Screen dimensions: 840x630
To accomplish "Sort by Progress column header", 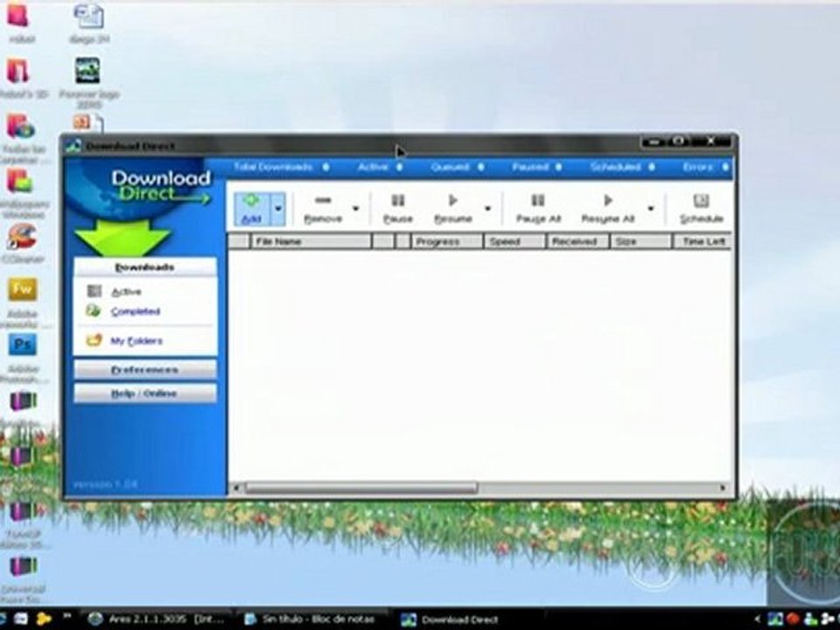I will pos(447,241).
